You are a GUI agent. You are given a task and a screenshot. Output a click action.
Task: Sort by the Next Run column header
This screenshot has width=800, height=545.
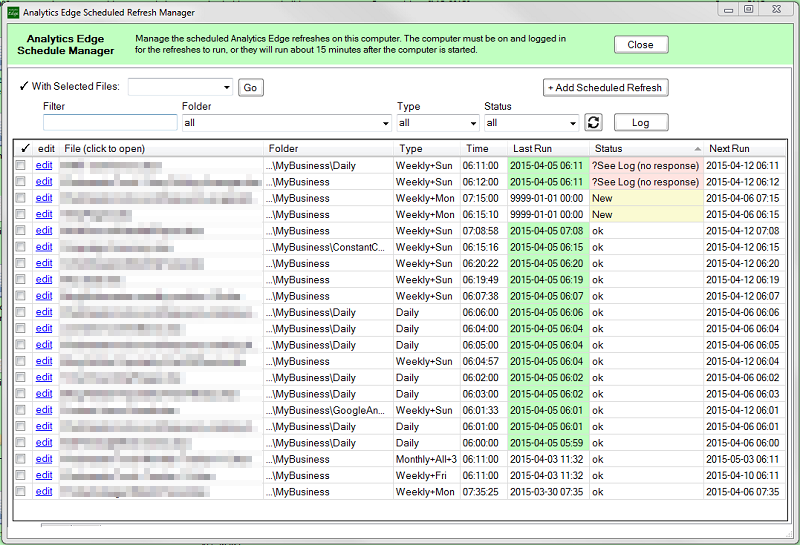(x=728, y=148)
